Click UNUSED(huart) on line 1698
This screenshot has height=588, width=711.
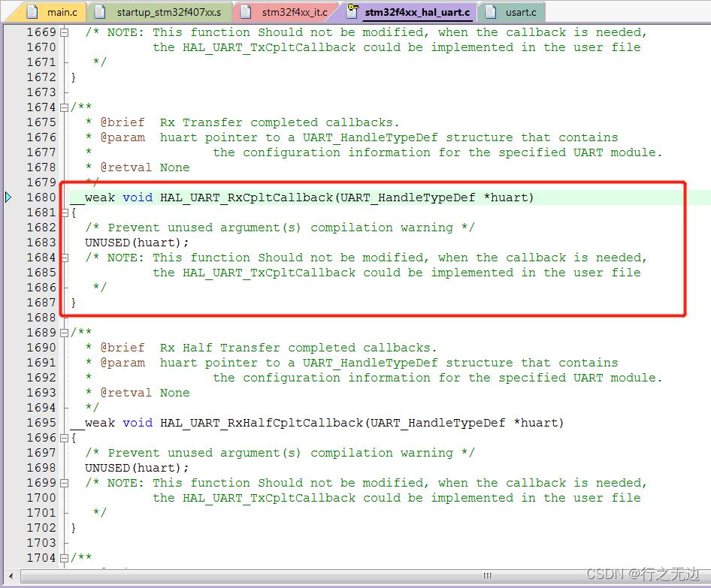pos(137,468)
